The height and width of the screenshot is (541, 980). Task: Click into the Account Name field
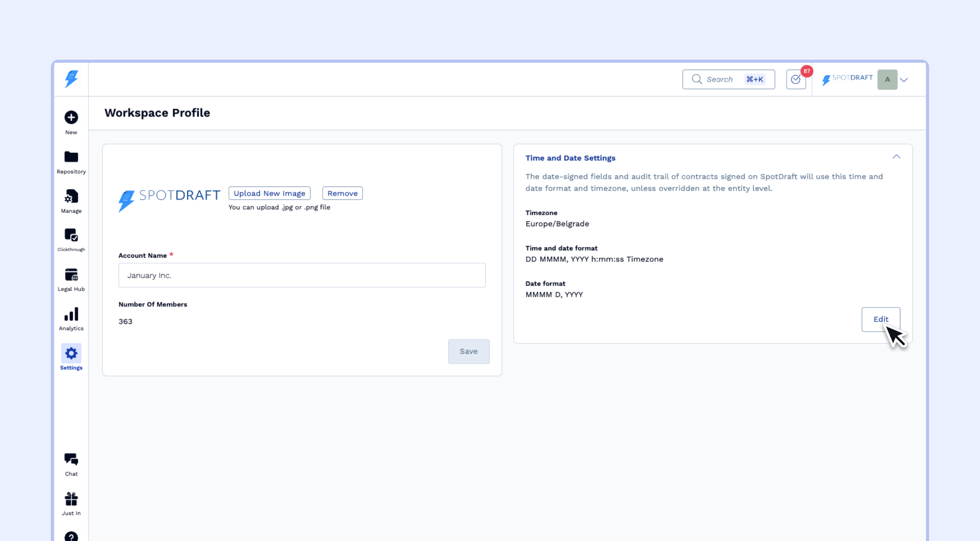tap(302, 275)
